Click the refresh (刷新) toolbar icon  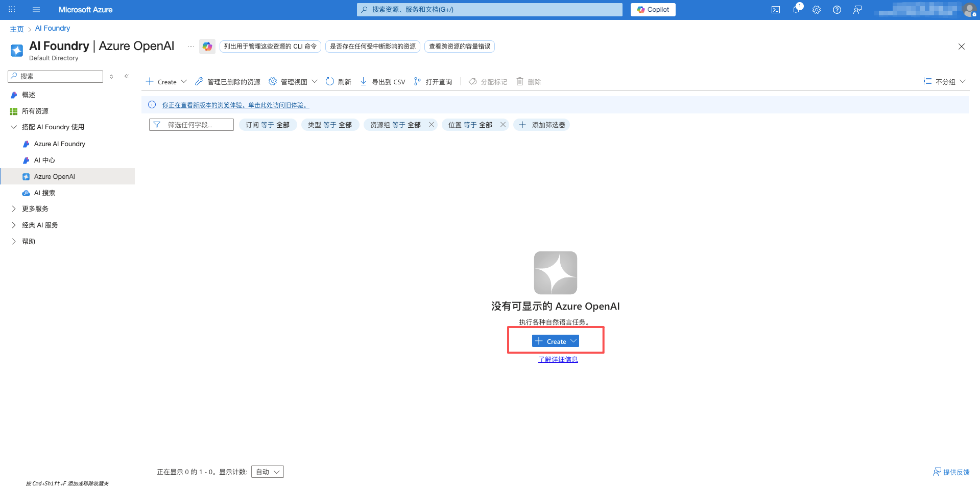(x=330, y=81)
